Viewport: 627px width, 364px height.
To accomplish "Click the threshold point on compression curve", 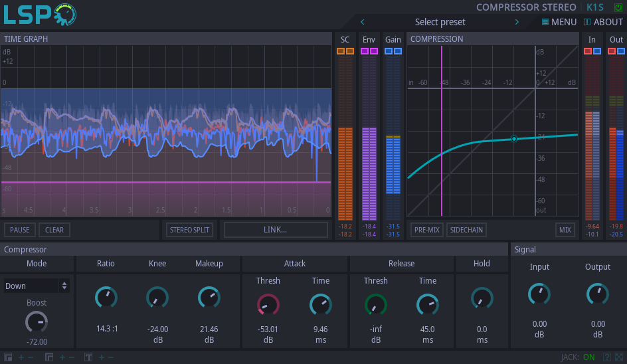I will tap(513, 139).
